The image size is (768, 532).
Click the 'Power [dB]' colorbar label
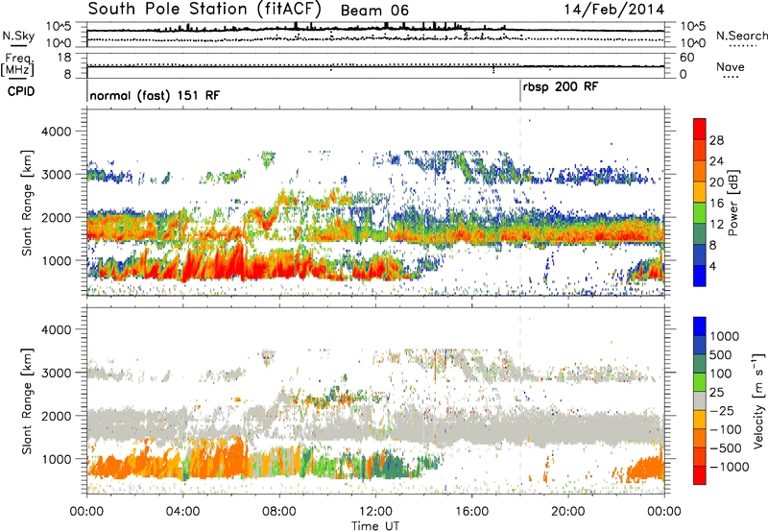click(x=732, y=203)
